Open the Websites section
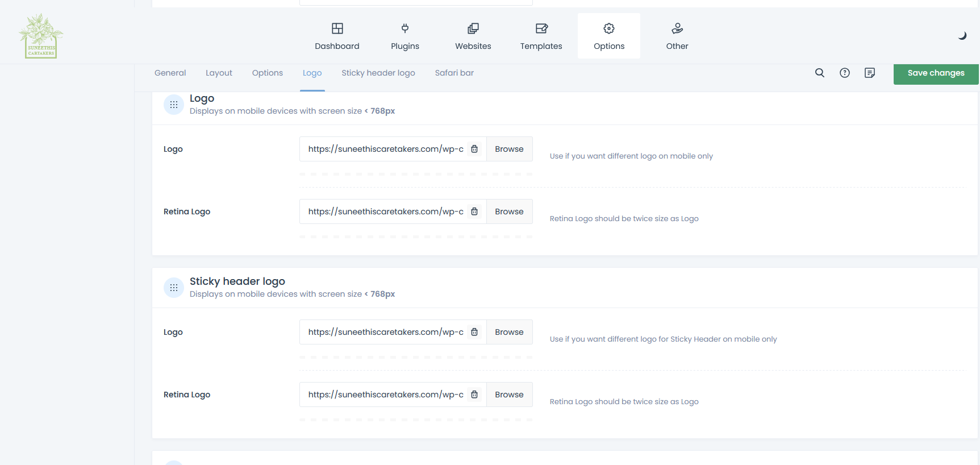This screenshot has height=465, width=980. tap(473, 36)
